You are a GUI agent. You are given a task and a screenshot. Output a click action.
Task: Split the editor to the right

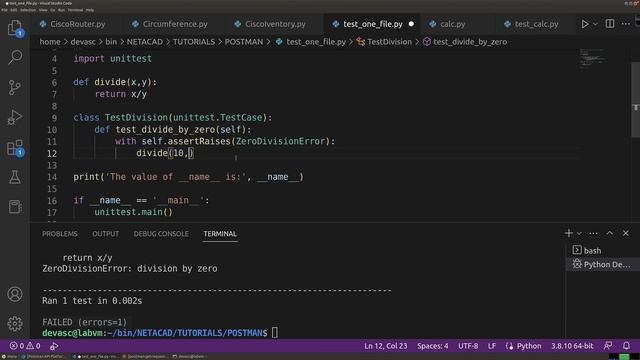(x=610, y=24)
